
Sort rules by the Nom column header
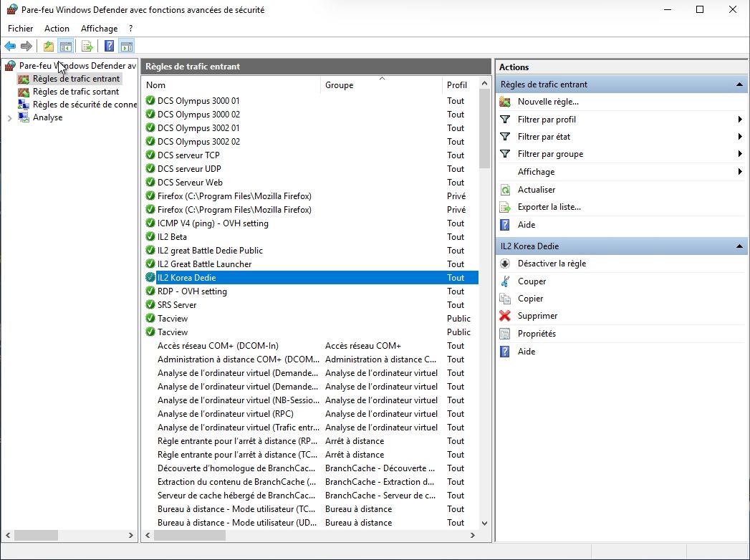(x=231, y=85)
